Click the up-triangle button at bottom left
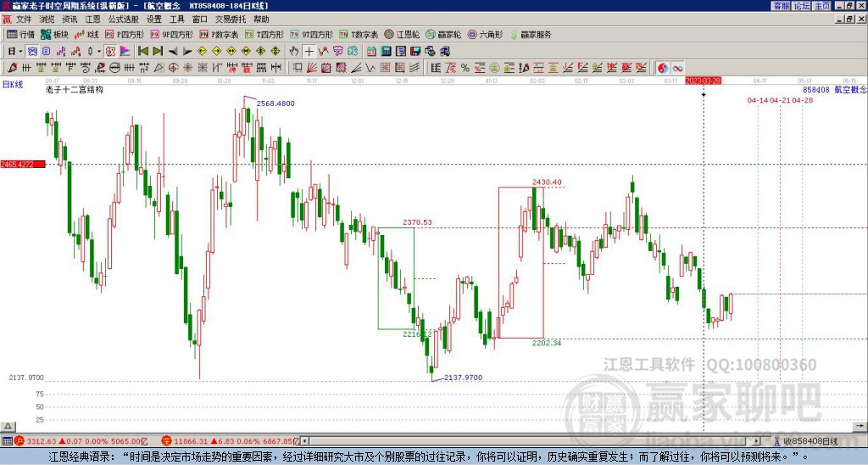 (8, 426)
